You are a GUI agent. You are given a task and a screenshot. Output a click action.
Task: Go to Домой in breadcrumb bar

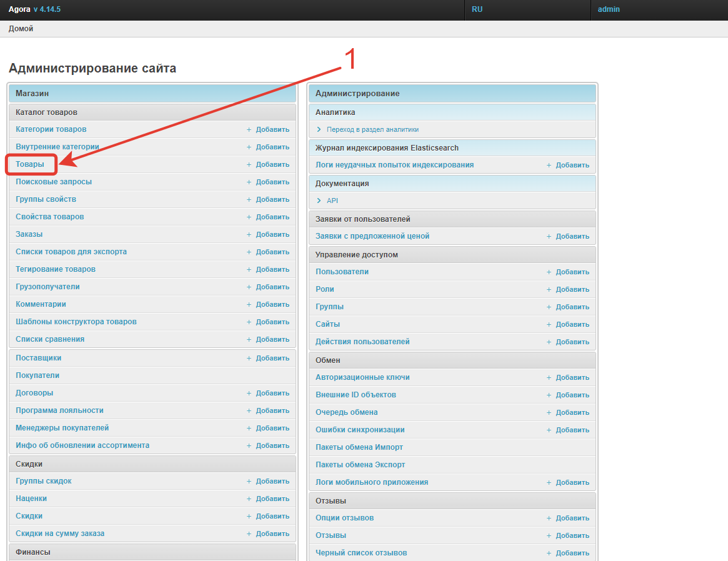(x=21, y=29)
